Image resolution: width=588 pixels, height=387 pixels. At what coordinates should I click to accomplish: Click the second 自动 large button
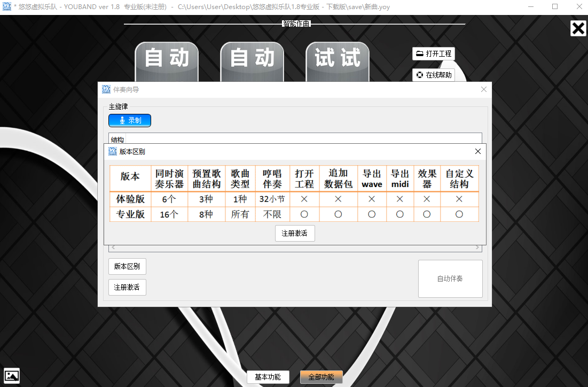252,61
